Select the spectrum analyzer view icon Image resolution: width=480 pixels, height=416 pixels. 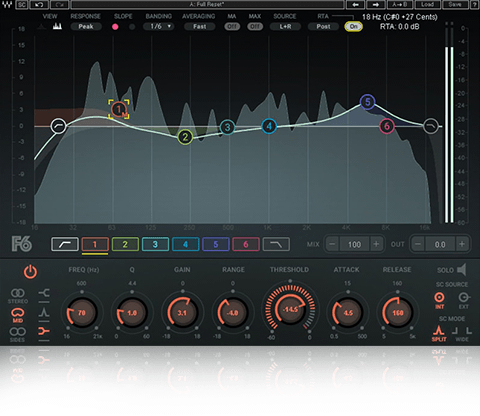click(x=57, y=27)
